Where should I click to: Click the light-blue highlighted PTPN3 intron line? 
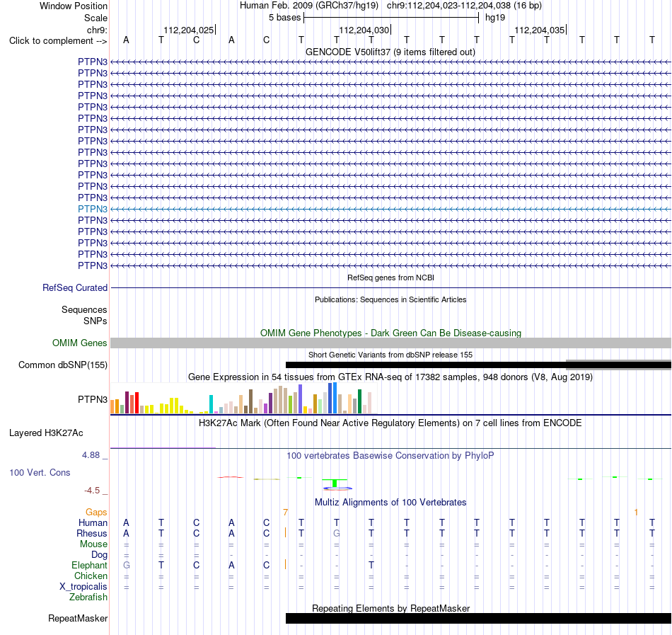(391, 210)
